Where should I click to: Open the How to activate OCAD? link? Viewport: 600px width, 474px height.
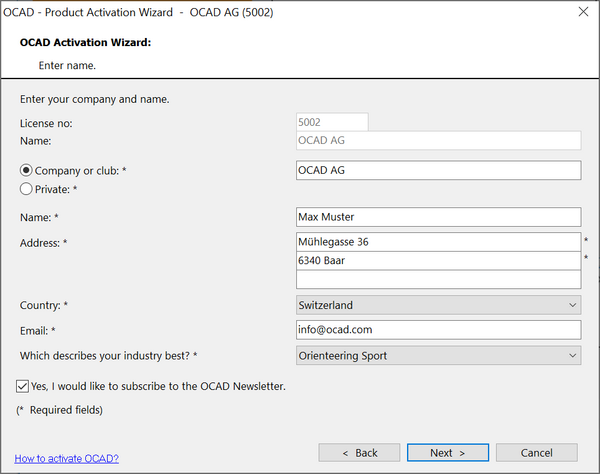coord(67,458)
